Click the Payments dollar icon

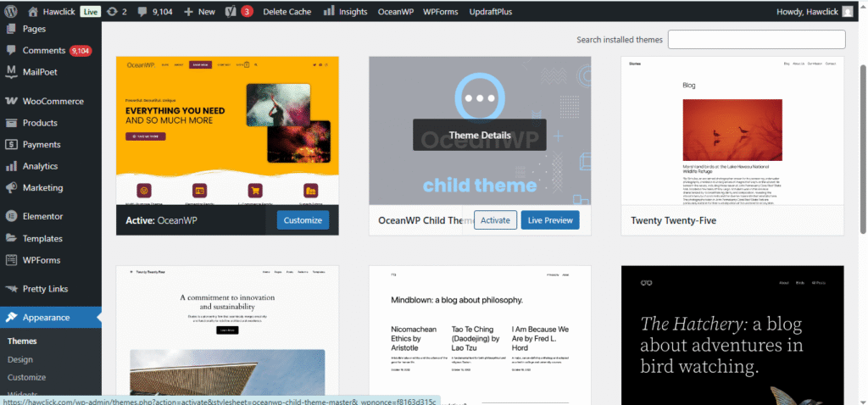pyautogui.click(x=11, y=144)
